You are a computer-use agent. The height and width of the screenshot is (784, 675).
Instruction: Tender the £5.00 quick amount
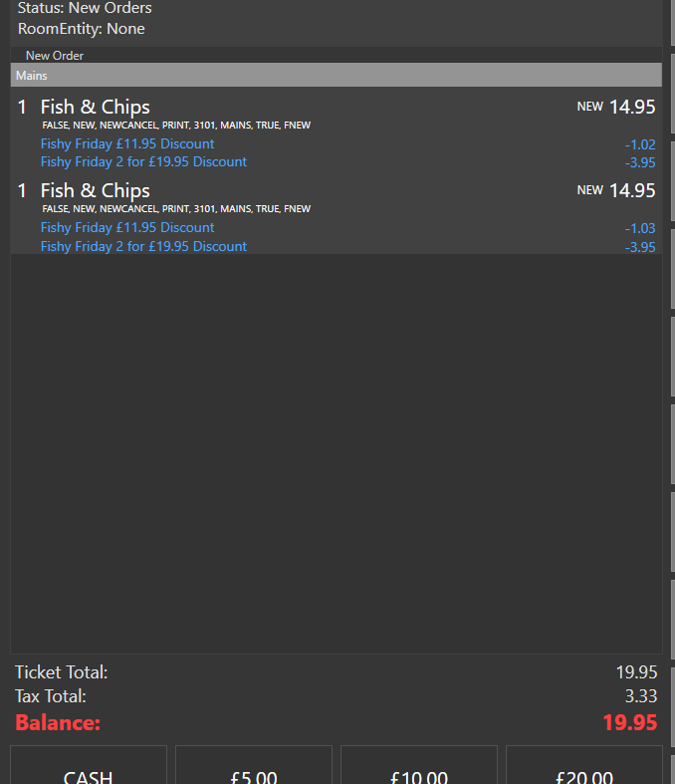click(254, 765)
